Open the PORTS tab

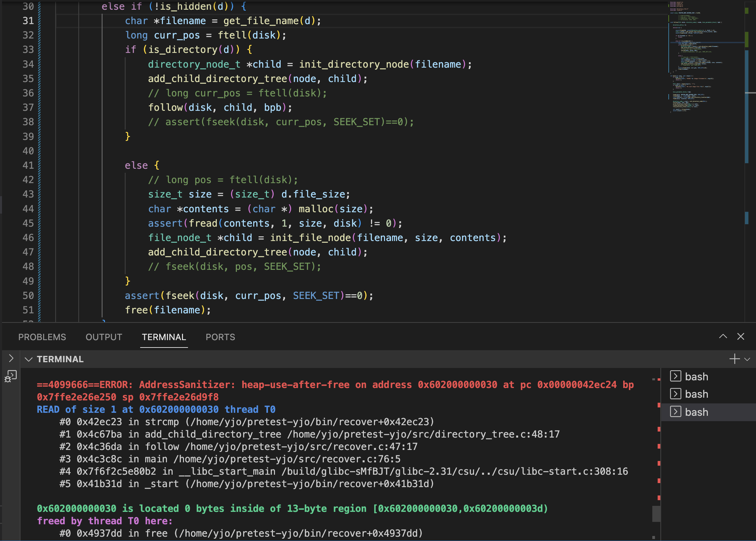(x=220, y=337)
